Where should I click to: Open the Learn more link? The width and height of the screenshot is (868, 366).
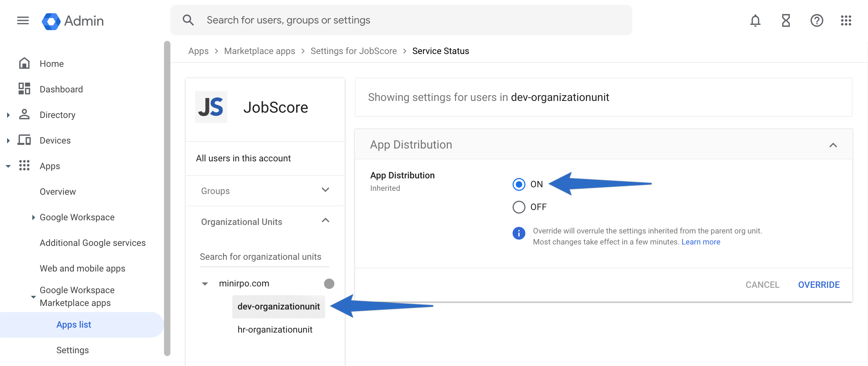701,242
